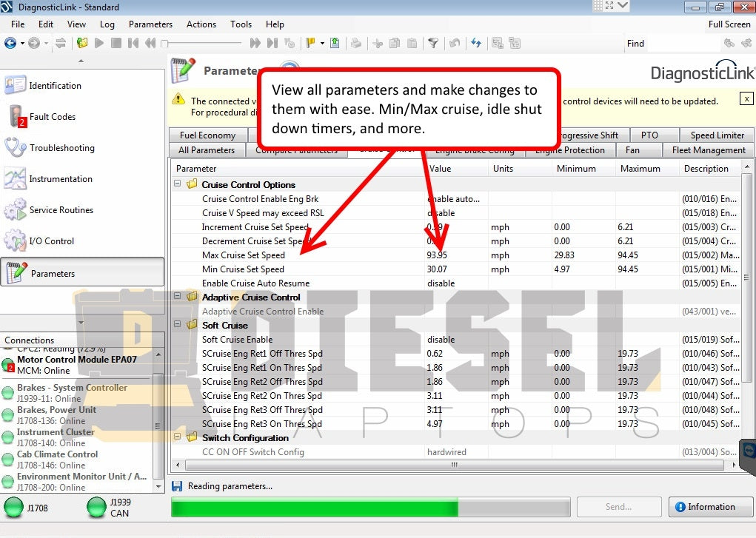Viewport: 756px width, 538px height.
Task: Select the Instrument Cluster connection
Action: point(56,437)
